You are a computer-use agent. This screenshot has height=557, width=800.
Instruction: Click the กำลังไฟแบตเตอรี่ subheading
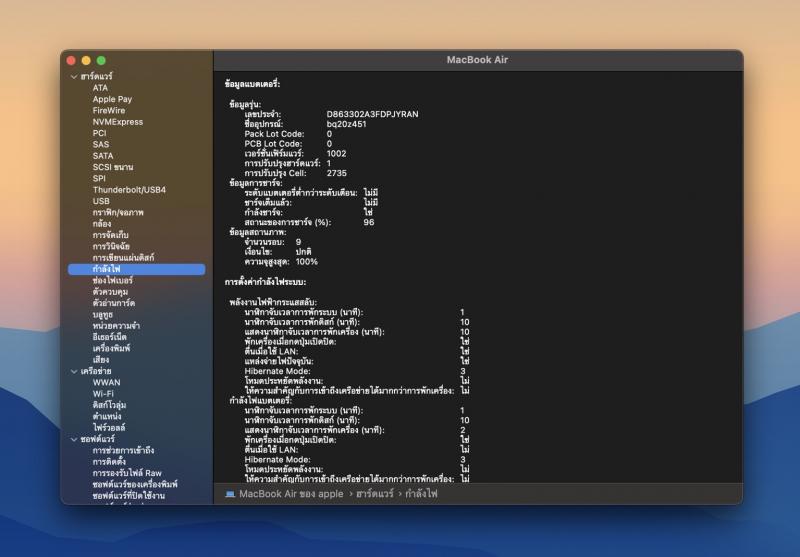260,400
